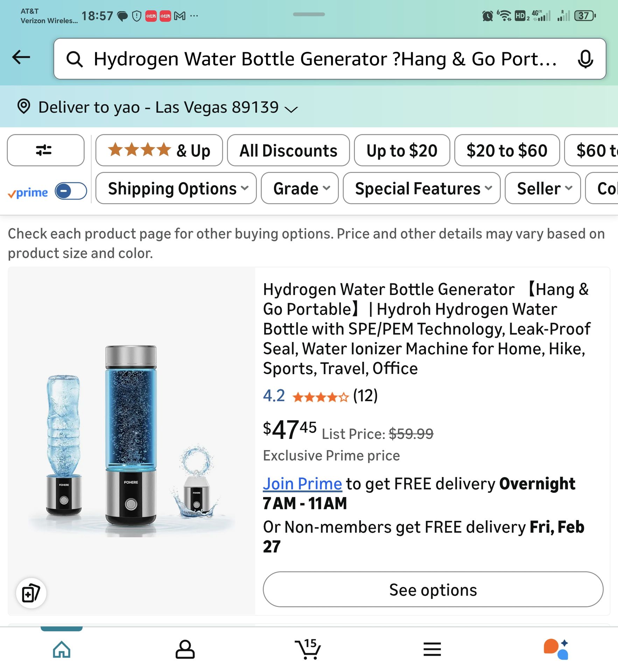Screen dimensions: 618x672
Task: Expand the Shipping Options dropdown
Action: click(176, 188)
